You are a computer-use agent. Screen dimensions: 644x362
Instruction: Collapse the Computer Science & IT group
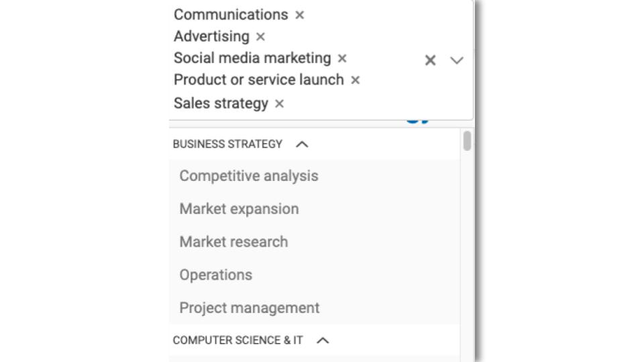[323, 341]
